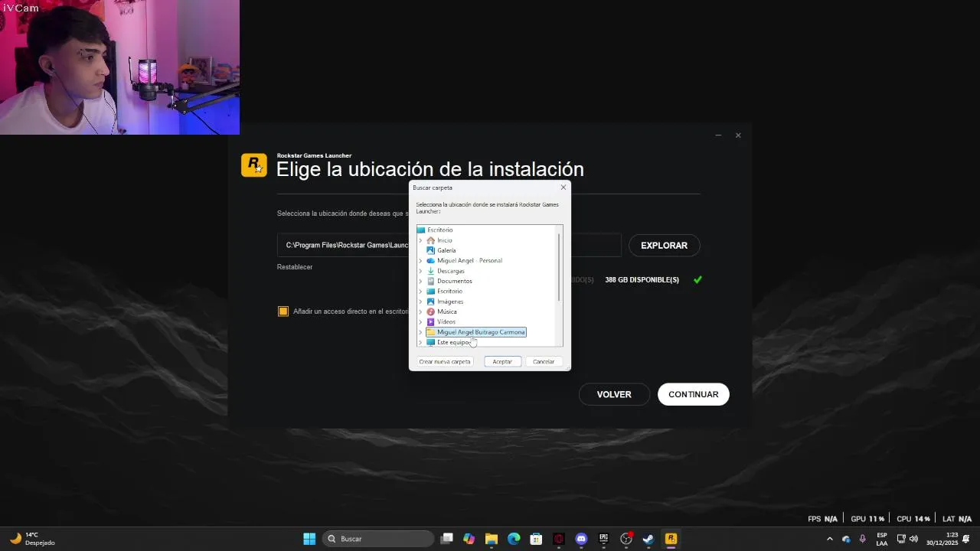980x551 pixels.
Task: Click the EXPLORAR button
Action: tap(664, 246)
